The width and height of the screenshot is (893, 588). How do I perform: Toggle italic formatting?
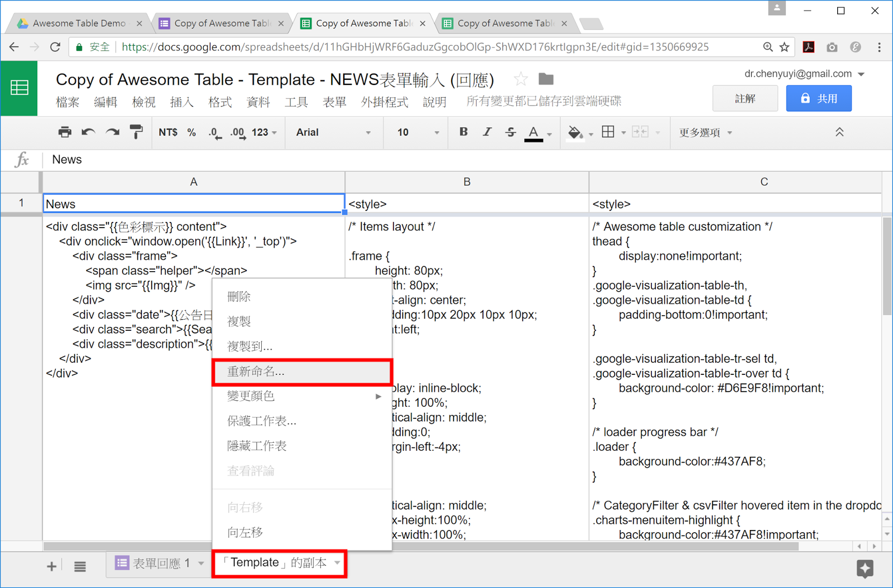[x=487, y=132]
